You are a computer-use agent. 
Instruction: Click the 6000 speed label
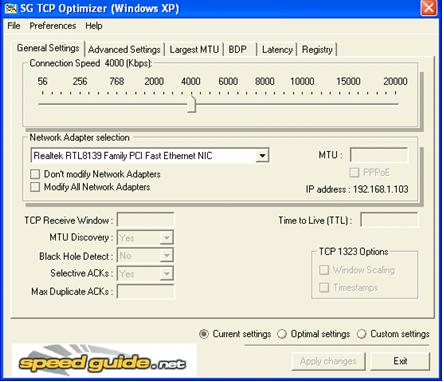tap(228, 81)
